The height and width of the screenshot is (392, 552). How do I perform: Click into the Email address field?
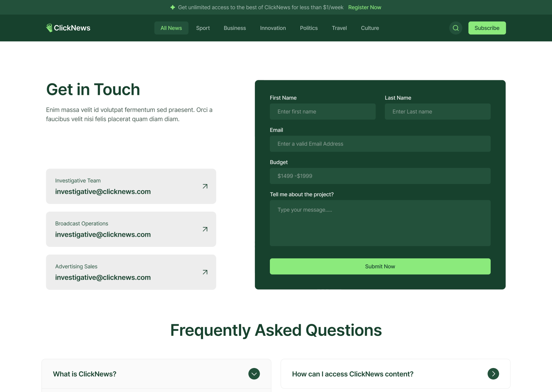tap(380, 144)
